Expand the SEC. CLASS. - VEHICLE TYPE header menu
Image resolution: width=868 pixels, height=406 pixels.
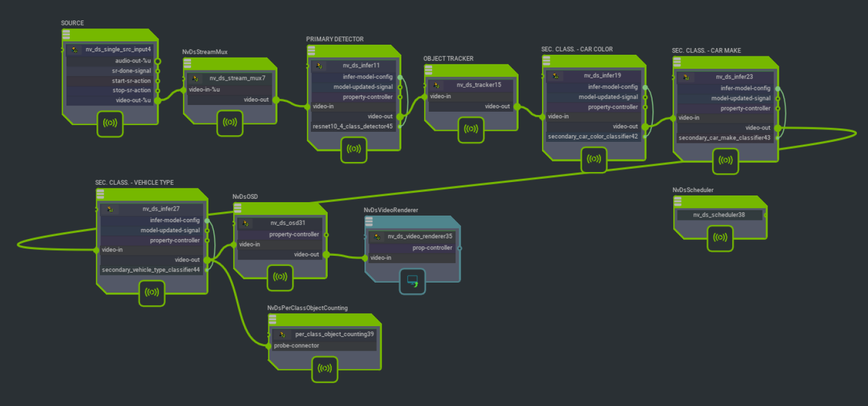click(x=100, y=193)
